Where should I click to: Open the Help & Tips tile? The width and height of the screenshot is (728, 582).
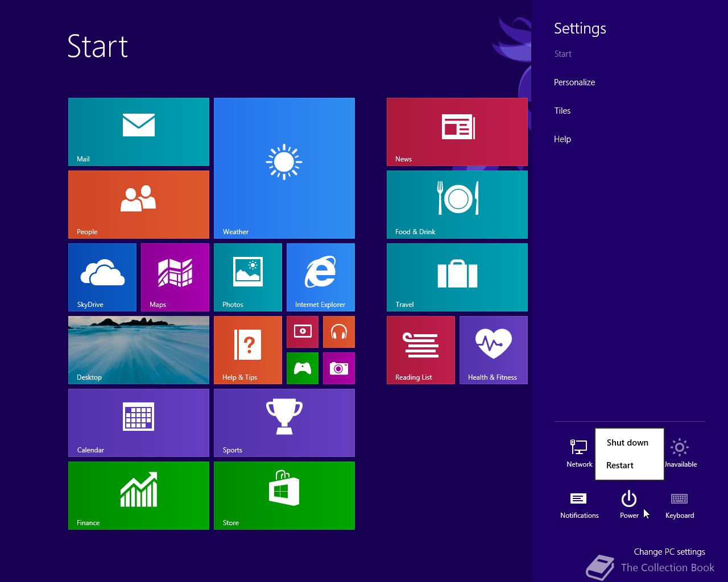coord(248,350)
